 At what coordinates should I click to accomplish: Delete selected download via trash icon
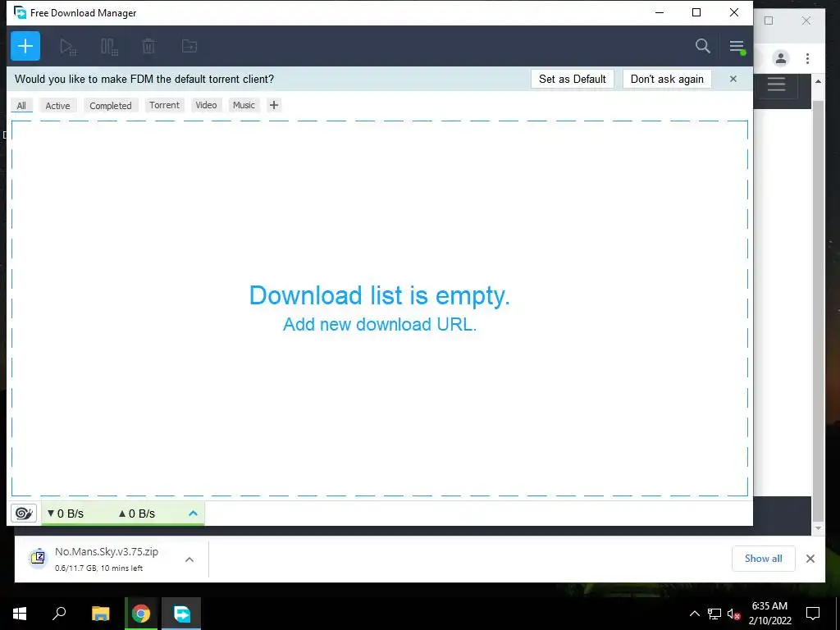pyautogui.click(x=148, y=47)
